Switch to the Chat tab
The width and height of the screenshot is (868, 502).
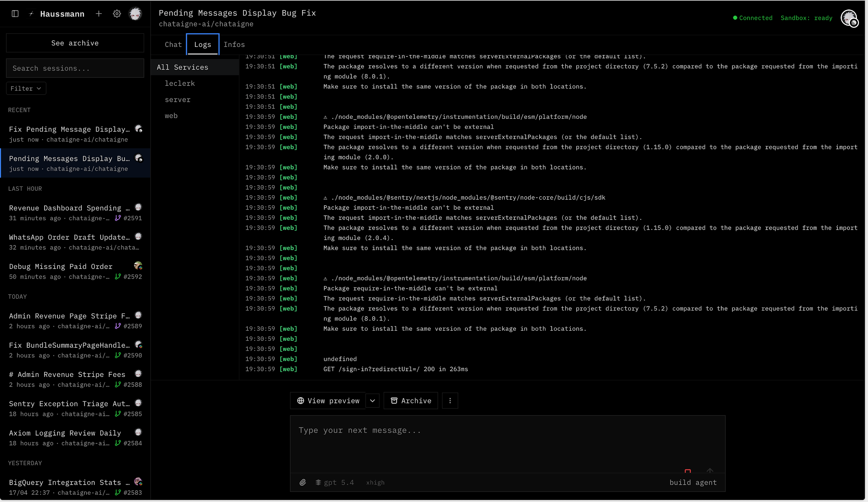click(x=173, y=44)
